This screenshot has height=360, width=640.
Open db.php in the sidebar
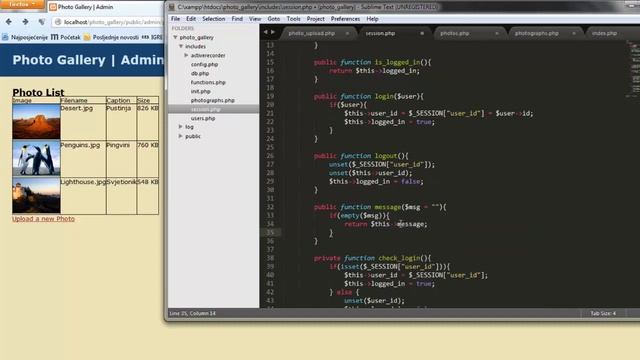click(200, 73)
